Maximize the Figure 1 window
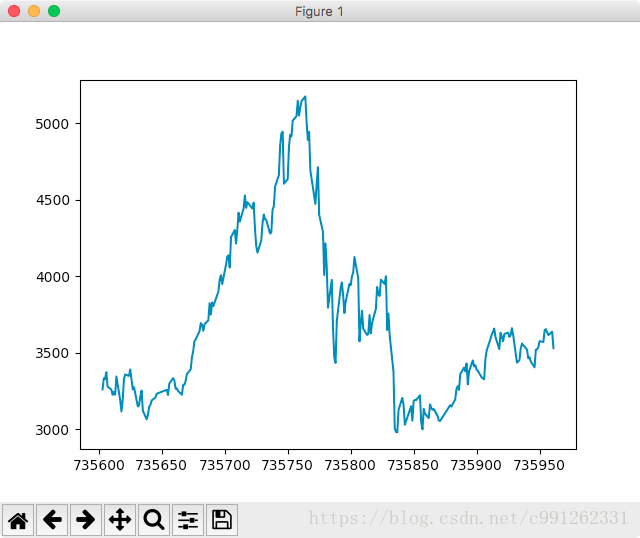This screenshot has height=538, width=640. 54,11
